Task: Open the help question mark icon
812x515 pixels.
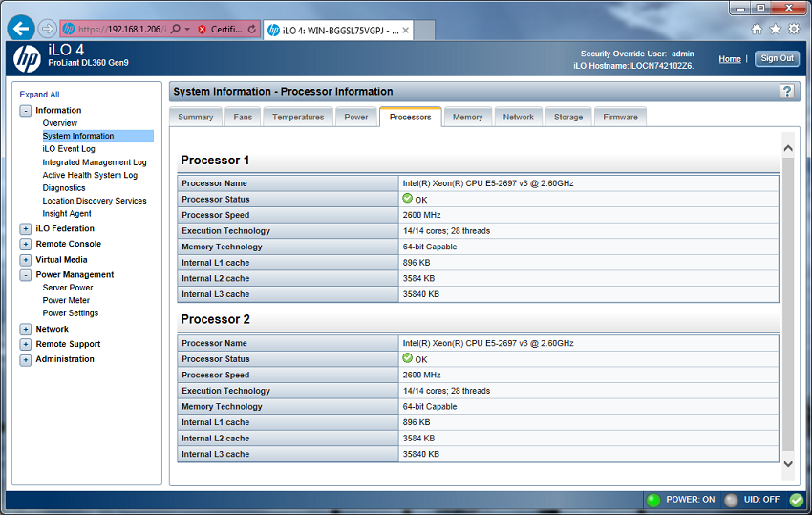Action: tap(787, 91)
